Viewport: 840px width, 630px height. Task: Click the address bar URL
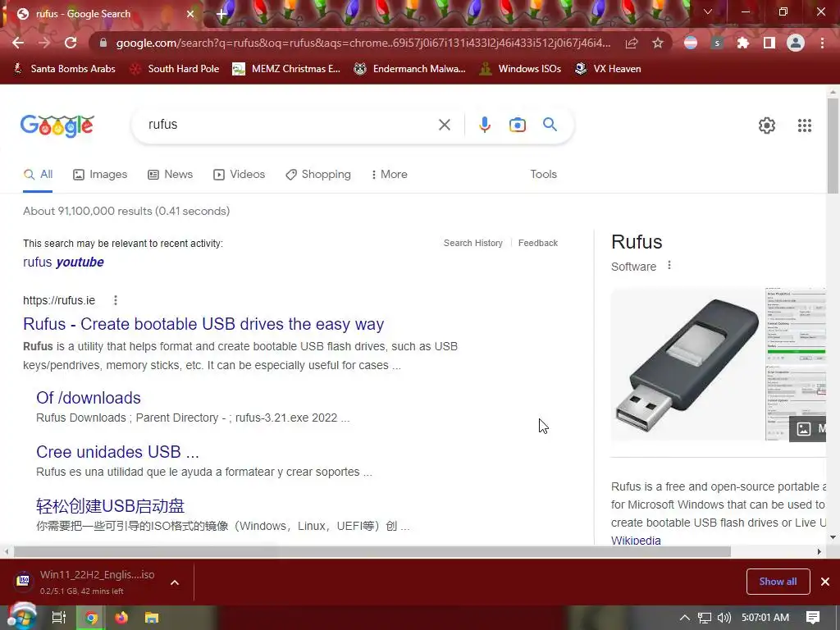363,43
